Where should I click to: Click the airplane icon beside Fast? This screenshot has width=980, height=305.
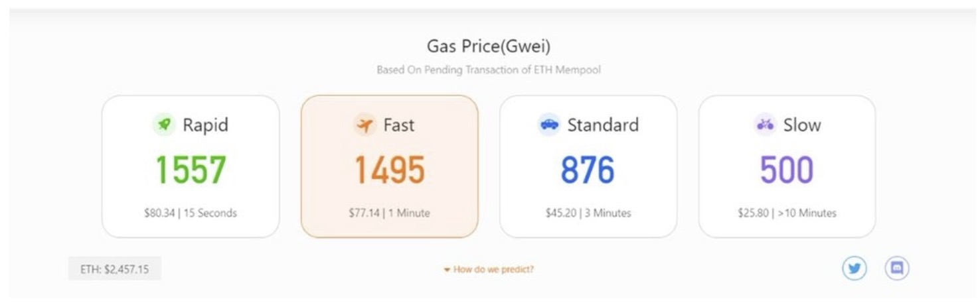[365, 125]
